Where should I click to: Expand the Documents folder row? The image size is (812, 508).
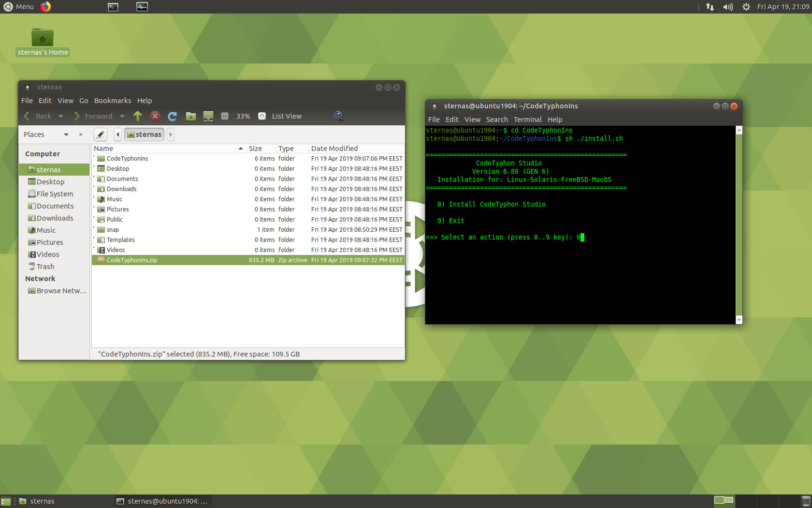point(94,178)
